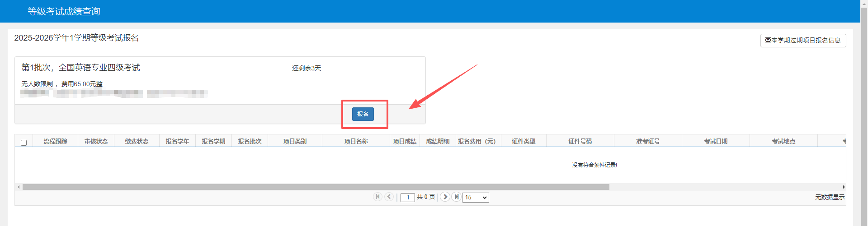Click the 考试日期 column header
Image resolution: width=868 pixels, height=226 pixels.
pyautogui.click(x=716, y=141)
